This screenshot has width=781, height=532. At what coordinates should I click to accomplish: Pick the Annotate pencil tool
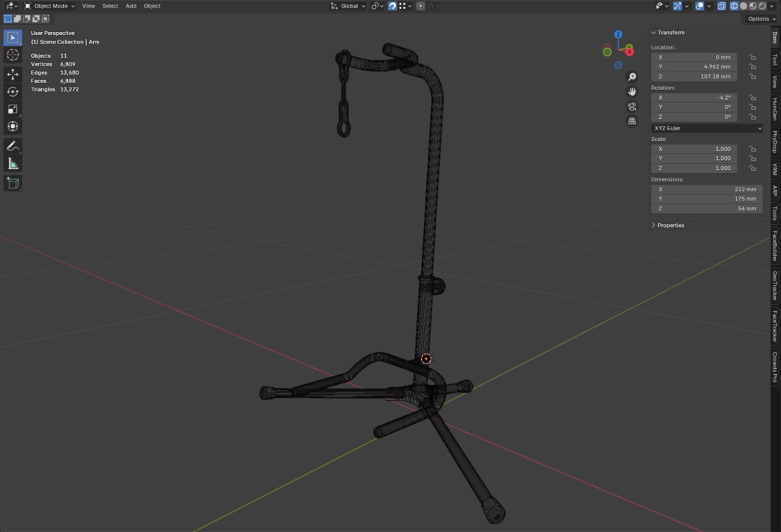13,146
